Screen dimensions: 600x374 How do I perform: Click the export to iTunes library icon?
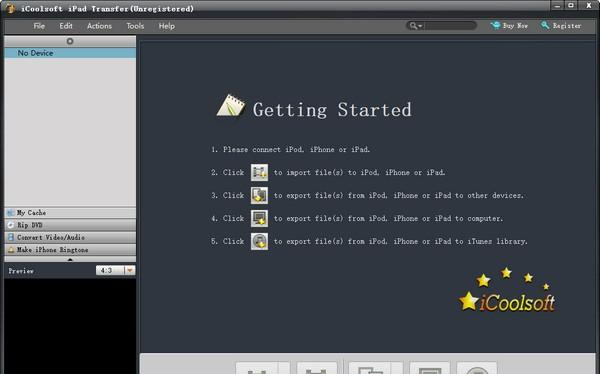[x=259, y=241]
